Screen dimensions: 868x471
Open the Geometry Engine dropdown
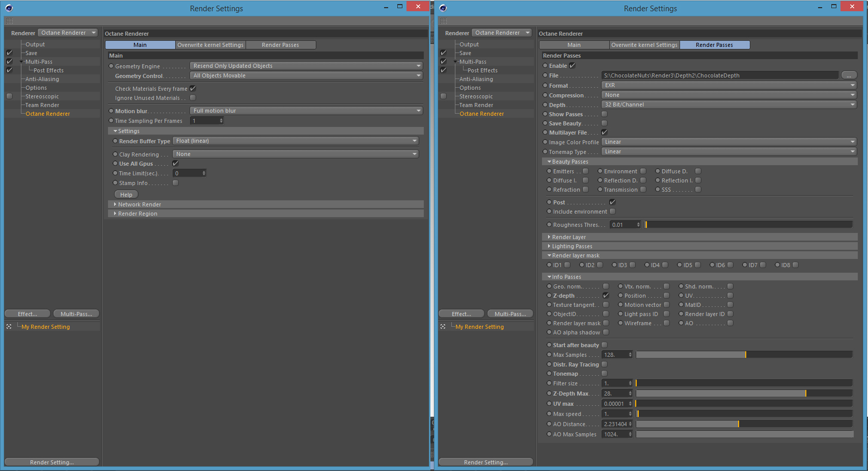[x=307, y=66]
